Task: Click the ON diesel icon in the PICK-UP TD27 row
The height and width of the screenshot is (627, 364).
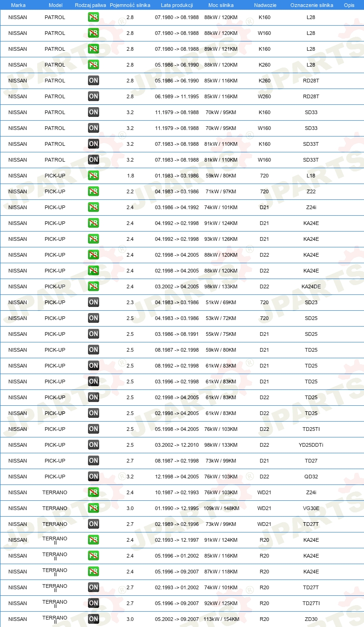Action: [94, 461]
